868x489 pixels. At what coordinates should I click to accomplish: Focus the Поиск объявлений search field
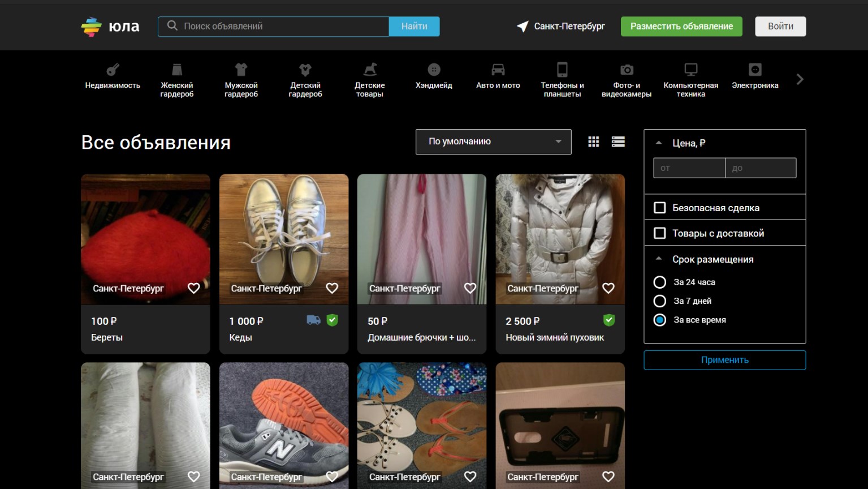coord(274,26)
